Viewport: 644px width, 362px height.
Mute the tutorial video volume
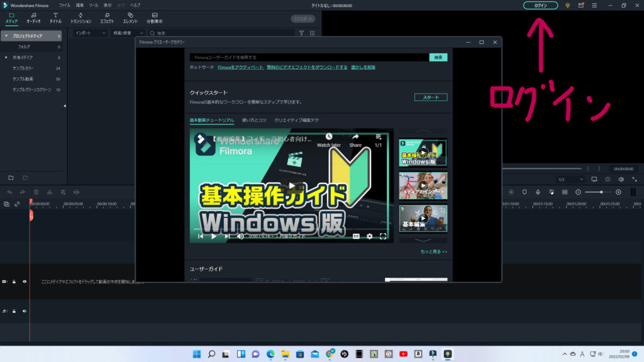click(x=240, y=236)
